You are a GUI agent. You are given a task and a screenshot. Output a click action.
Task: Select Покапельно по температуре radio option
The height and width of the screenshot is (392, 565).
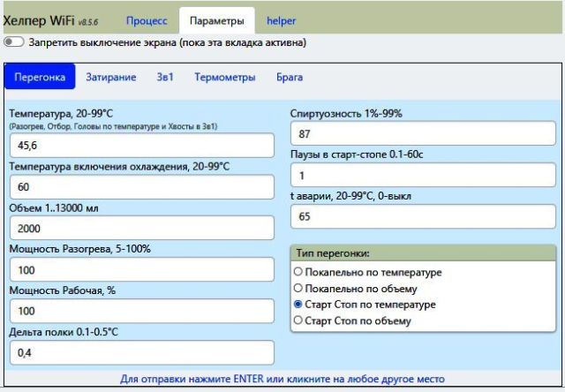coord(298,272)
